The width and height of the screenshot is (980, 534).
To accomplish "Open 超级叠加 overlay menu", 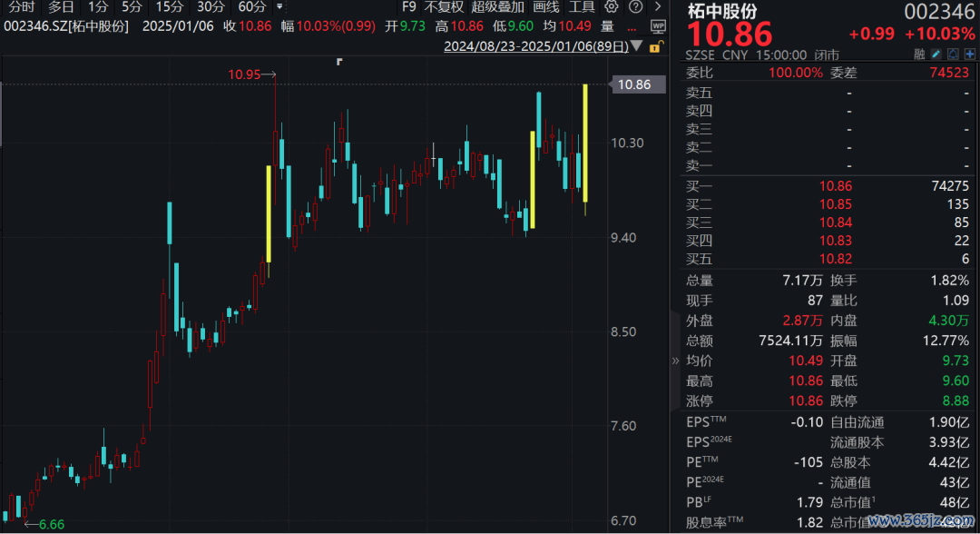I will (x=497, y=7).
